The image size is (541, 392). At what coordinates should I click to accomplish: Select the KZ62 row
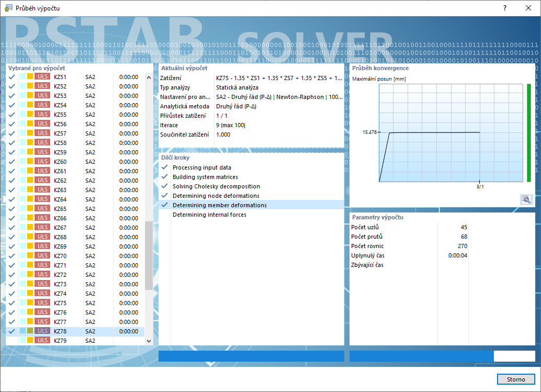[75, 181]
